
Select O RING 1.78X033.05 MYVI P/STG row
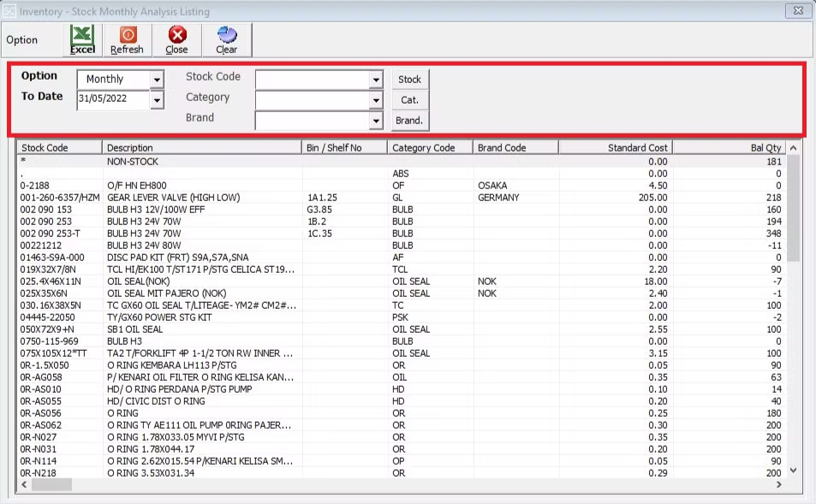click(x=402, y=437)
